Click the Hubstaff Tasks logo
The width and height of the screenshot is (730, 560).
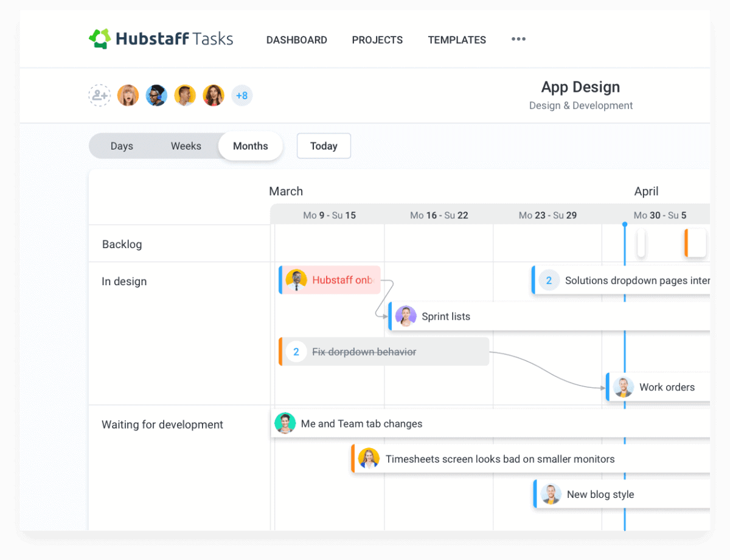[x=160, y=38]
